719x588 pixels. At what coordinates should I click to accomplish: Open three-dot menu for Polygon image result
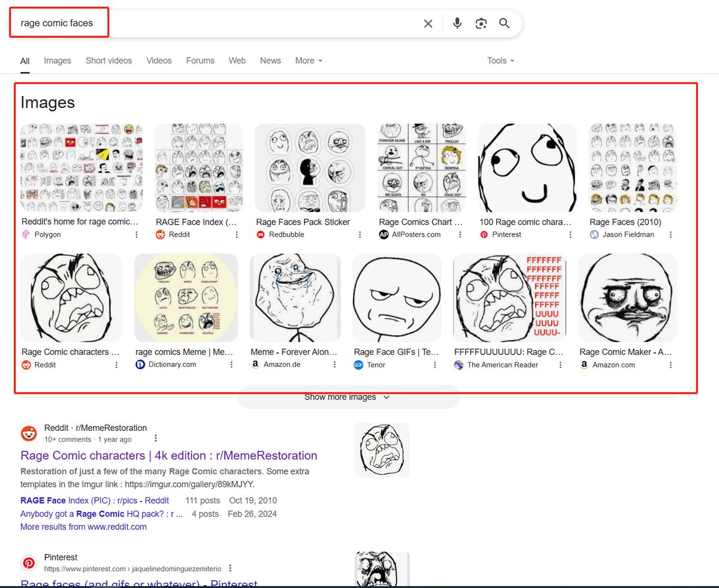pyautogui.click(x=137, y=234)
